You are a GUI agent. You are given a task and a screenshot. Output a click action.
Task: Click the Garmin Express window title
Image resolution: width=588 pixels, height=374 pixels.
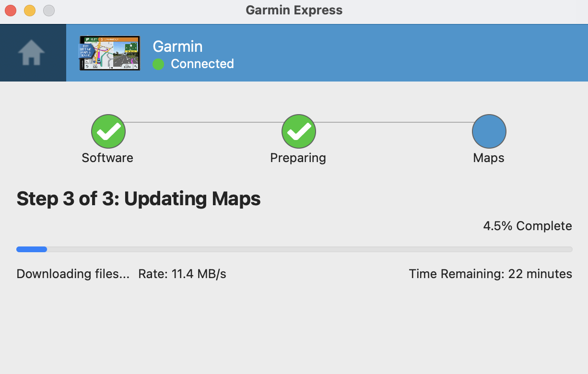294,10
